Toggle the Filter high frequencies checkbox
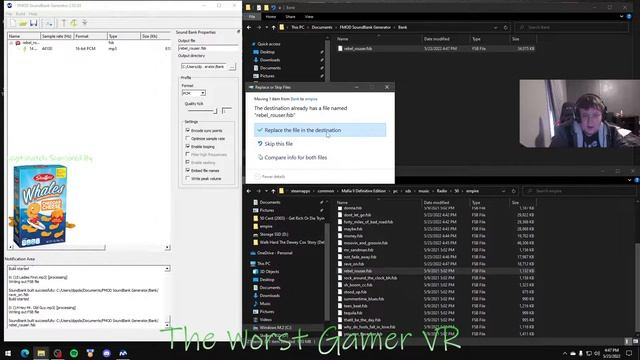This screenshot has height=360, width=640. (188, 154)
